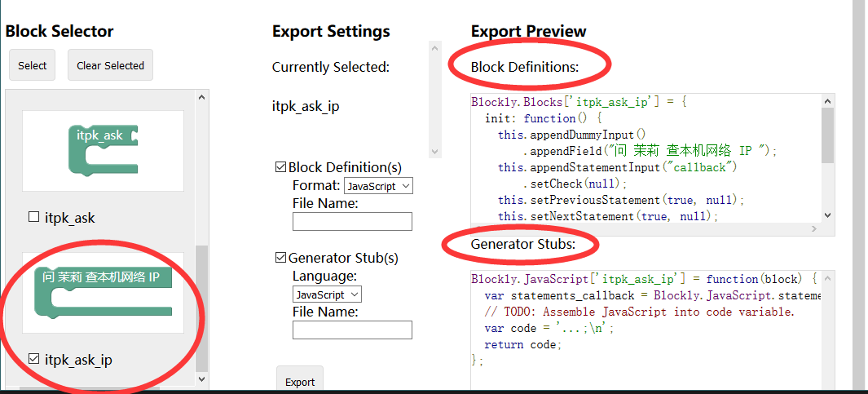Click the Currently Selected scroll up arrow
Screen dimensions: 868x394
pos(435,48)
